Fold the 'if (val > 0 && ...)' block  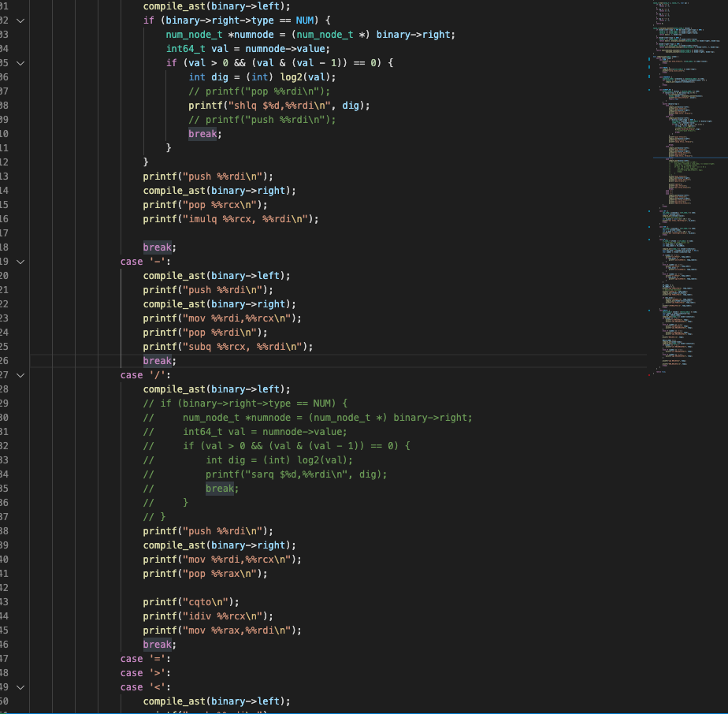point(20,63)
